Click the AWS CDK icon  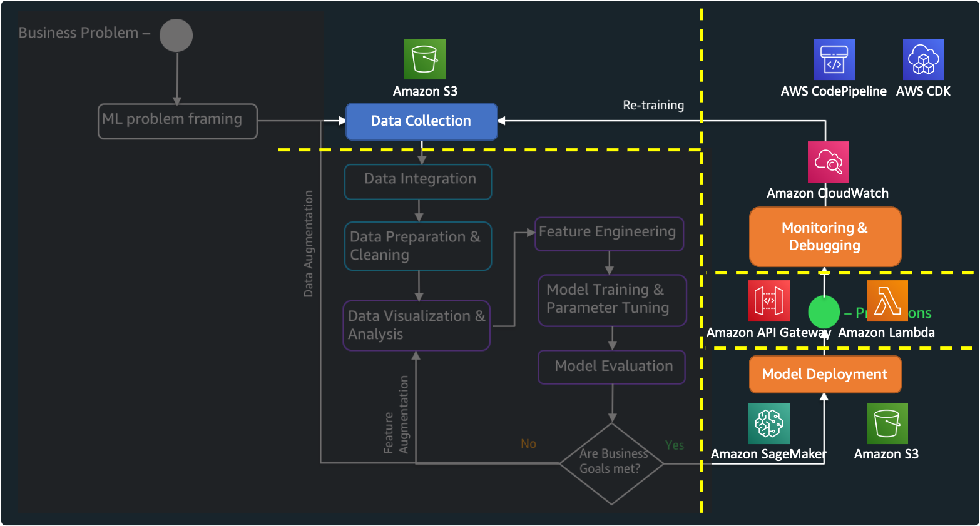click(924, 59)
